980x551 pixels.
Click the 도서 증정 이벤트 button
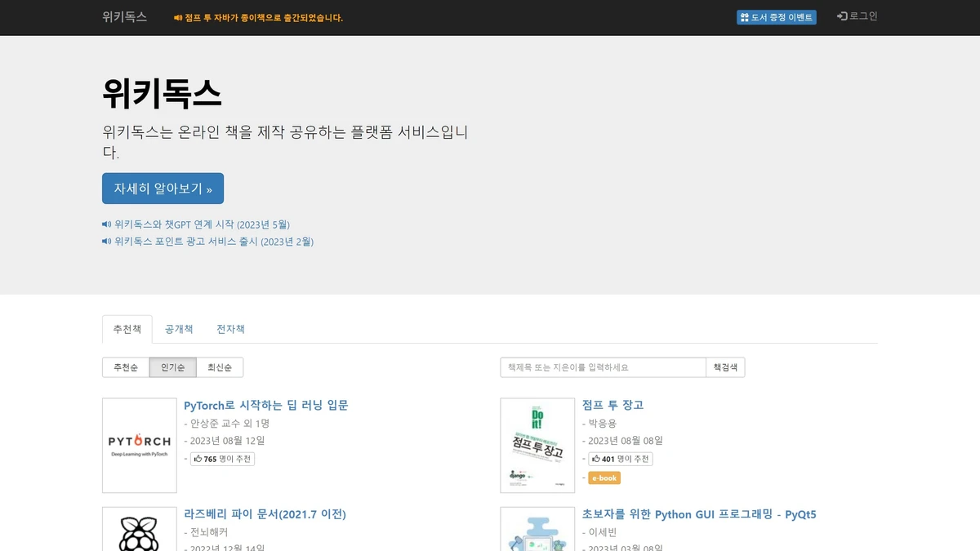pyautogui.click(x=777, y=17)
